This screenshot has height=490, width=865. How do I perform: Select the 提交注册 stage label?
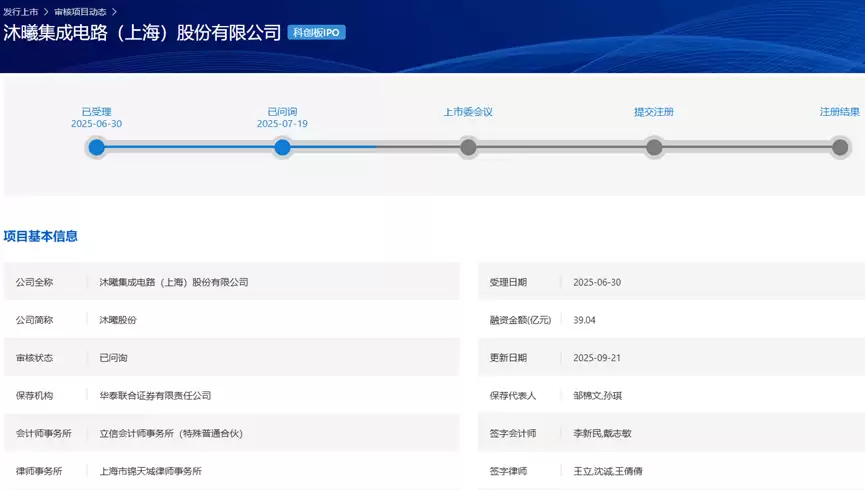pyautogui.click(x=654, y=112)
